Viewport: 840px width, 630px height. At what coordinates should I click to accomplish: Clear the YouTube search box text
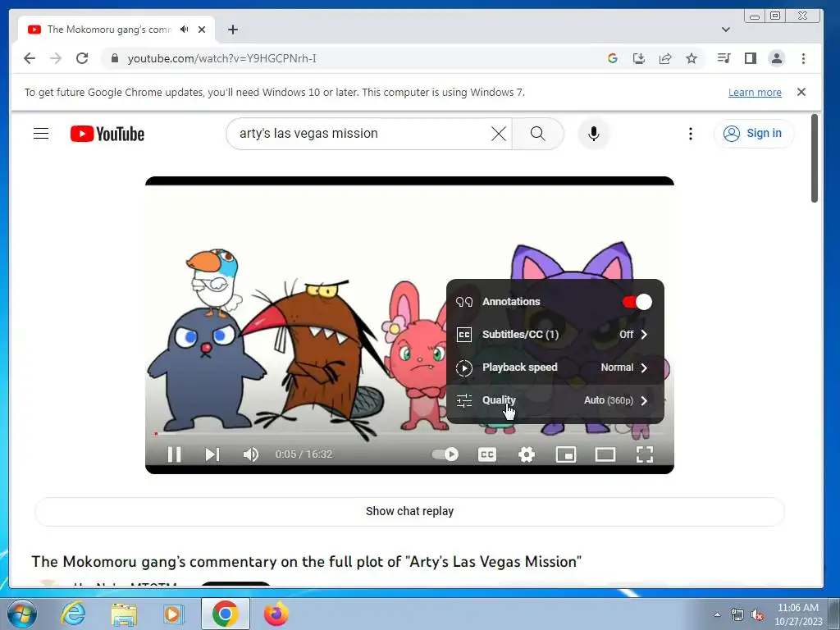[498, 134]
